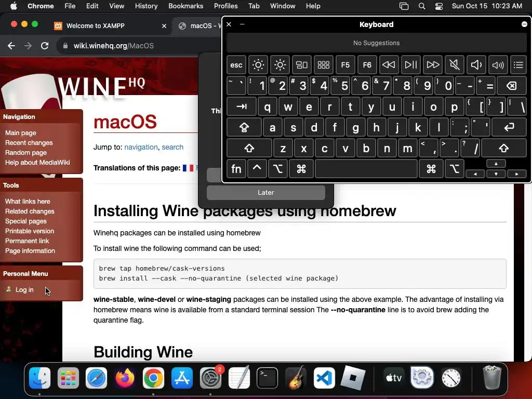Toggle the left option key on Keyboard
The height and width of the screenshot is (399, 532).
[277, 169]
